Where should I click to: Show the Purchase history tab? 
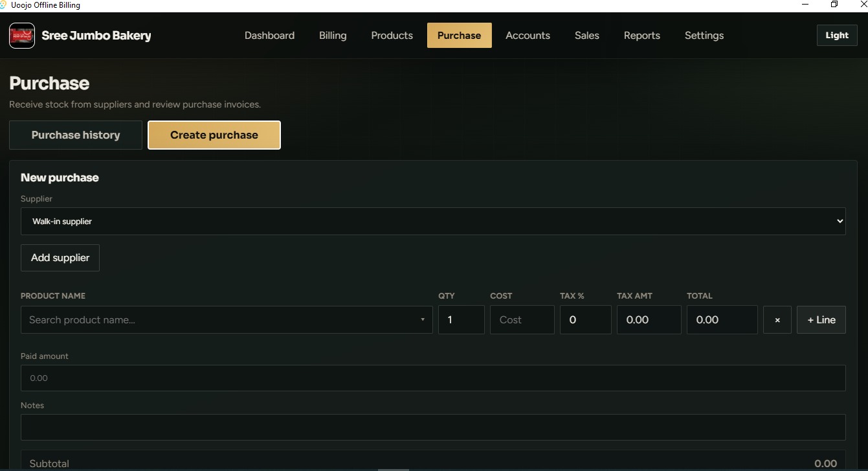[x=76, y=135]
